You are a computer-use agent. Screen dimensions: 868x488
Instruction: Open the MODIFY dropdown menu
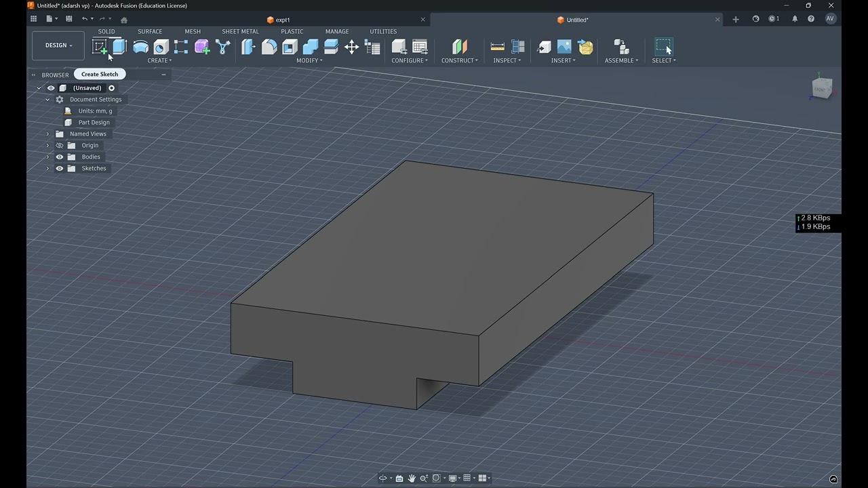coord(309,60)
